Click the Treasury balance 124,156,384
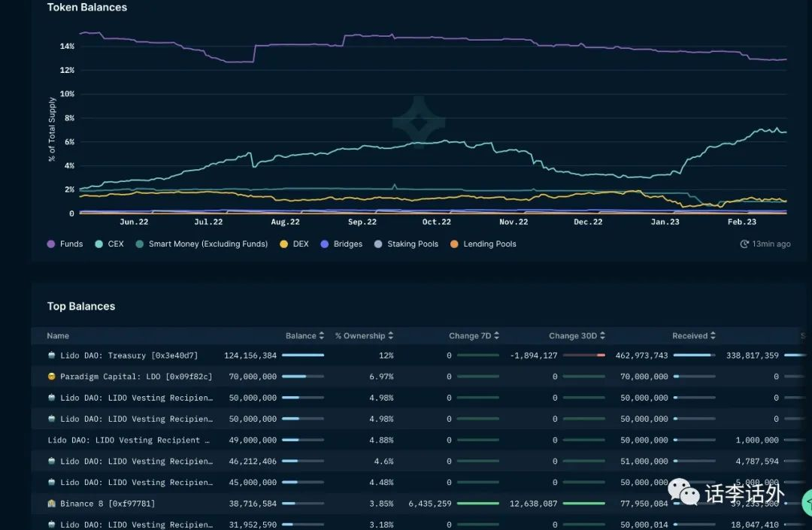Image resolution: width=812 pixels, height=530 pixels. [x=250, y=356]
